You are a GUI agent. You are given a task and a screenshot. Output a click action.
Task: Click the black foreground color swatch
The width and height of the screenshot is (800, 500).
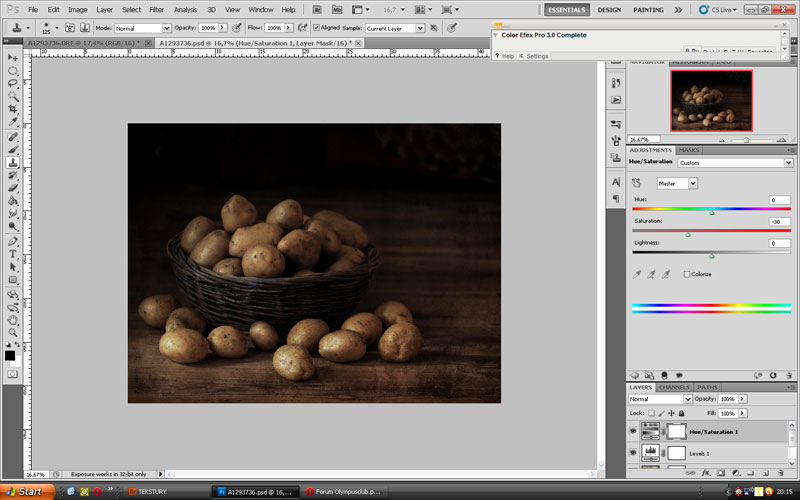tap(10, 355)
